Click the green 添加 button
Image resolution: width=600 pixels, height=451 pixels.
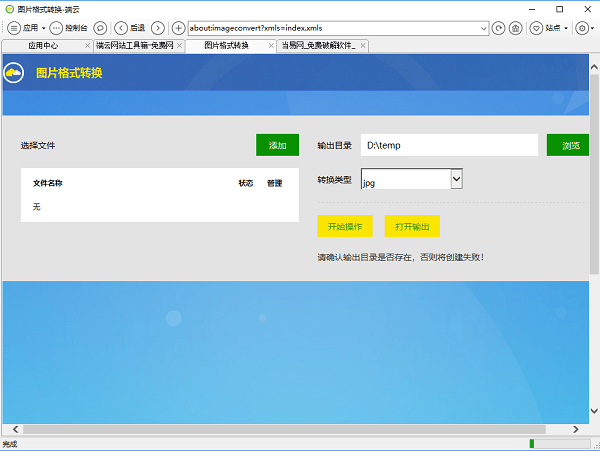[x=277, y=145]
